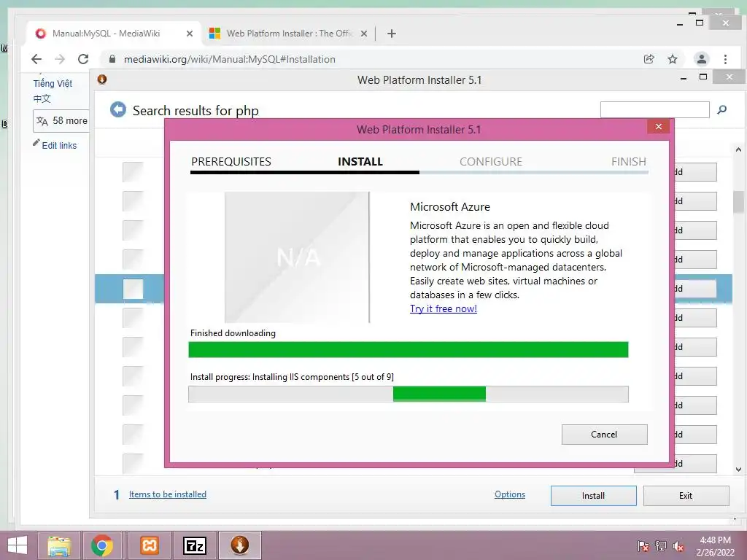This screenshot has width=747, height=560.
Task: Click Chrome's forward navigation arrow
Action: coord(60,59)
